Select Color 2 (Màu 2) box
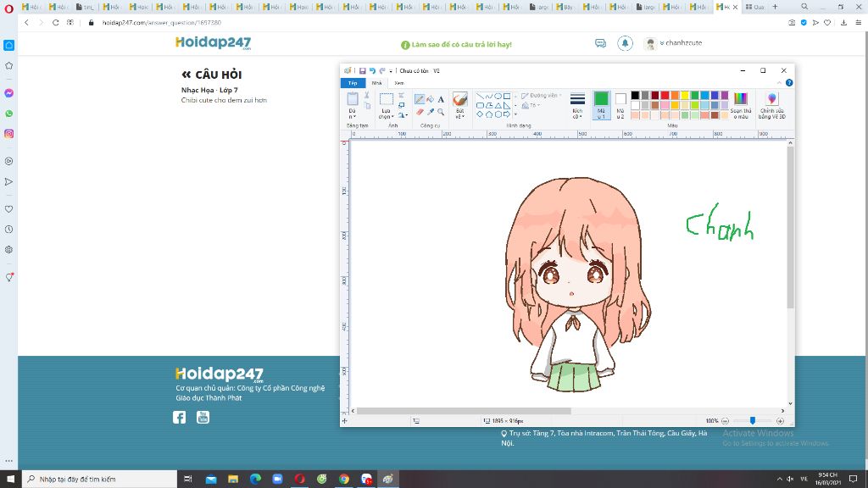The height and width of the screenshot is (488, 868). [620, 105]
